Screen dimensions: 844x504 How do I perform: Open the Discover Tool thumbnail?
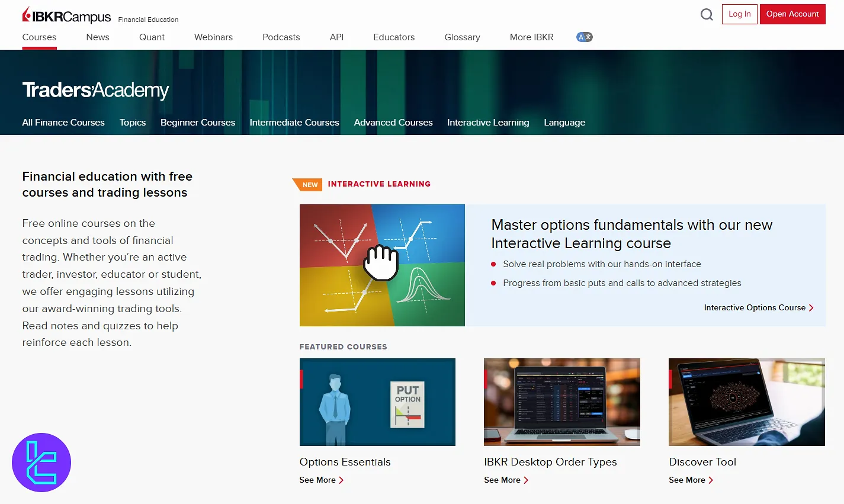point(747,402)
